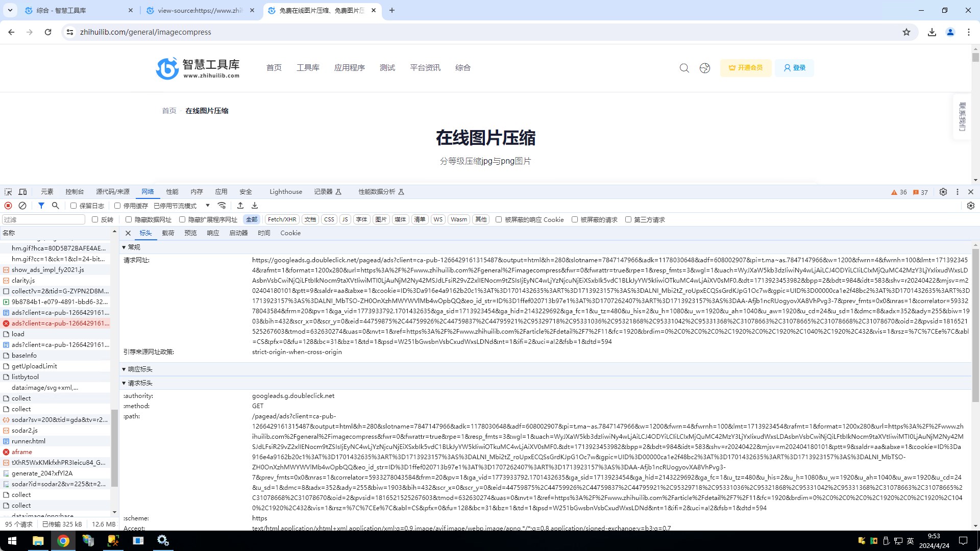Open the DevTools settings gear
Viewport: 980px width, 551px height.
(x=943, y=192)
